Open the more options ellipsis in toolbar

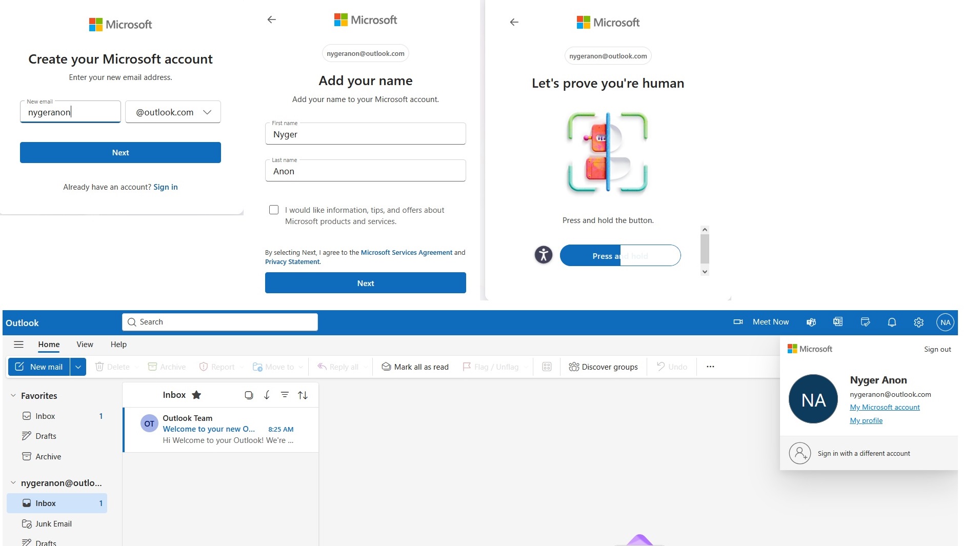tap(710, 367)
